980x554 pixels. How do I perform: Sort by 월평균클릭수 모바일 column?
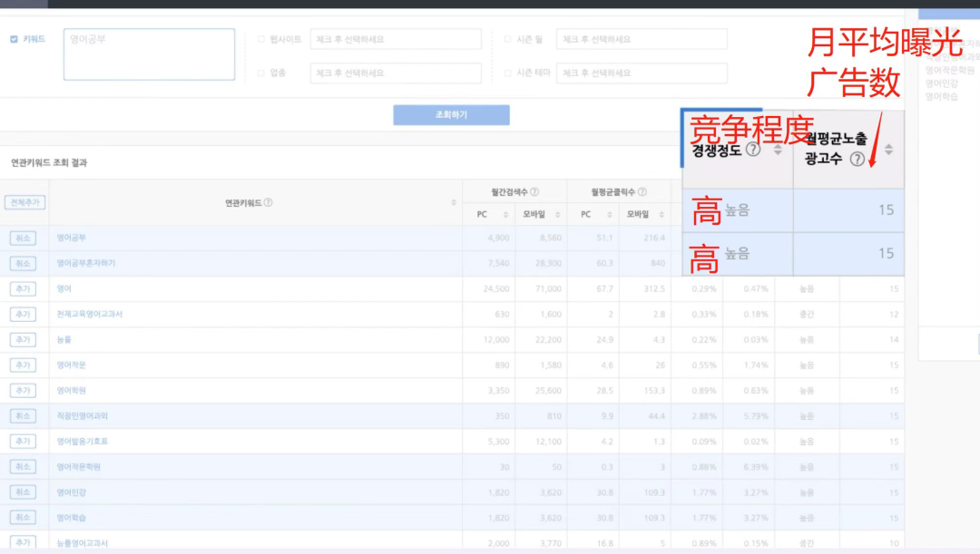(x=661, y=214)
